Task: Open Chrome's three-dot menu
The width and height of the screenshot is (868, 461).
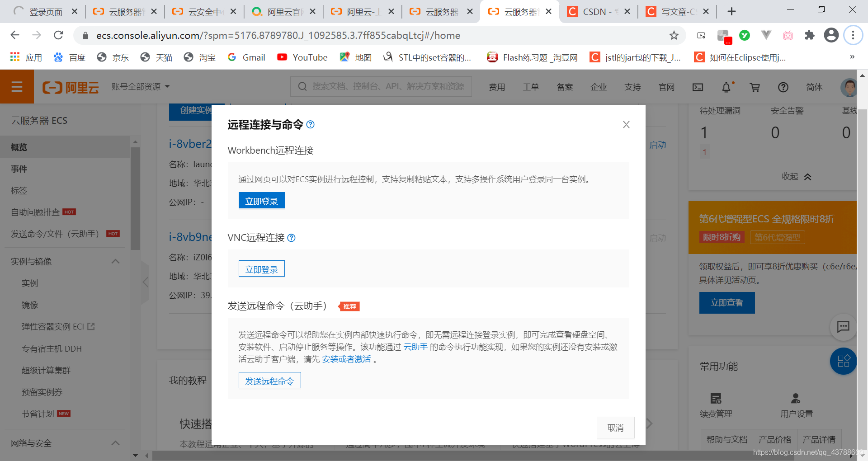Action: click(x=853, y=35)
